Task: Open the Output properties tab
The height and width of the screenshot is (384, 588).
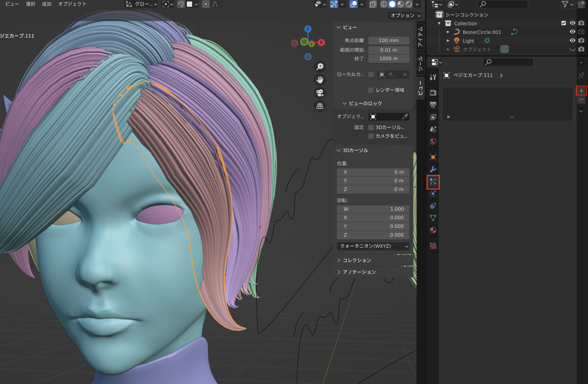Action: [x=433, y=105]
